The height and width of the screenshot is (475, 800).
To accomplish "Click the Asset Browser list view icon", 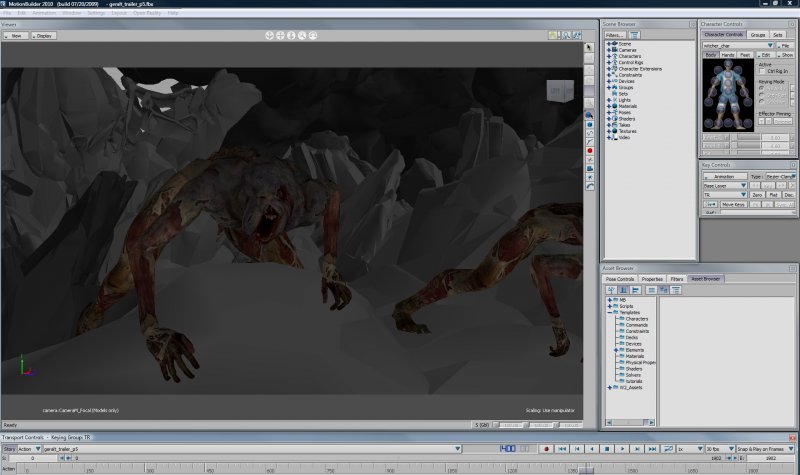I will tap(652, 290).
